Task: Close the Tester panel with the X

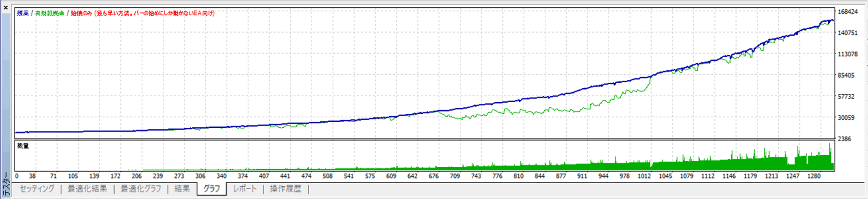Action: [6, 8]
